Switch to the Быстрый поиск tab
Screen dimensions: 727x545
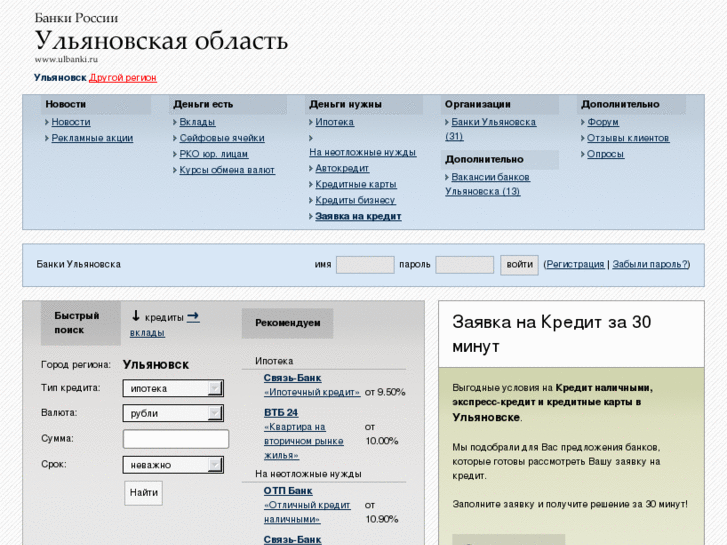click(77, 323)
